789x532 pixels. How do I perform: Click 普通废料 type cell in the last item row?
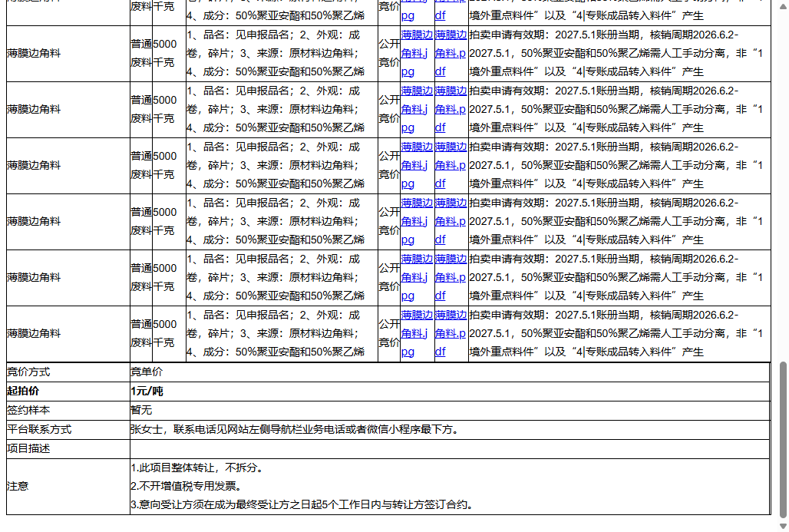coord(141,333)
